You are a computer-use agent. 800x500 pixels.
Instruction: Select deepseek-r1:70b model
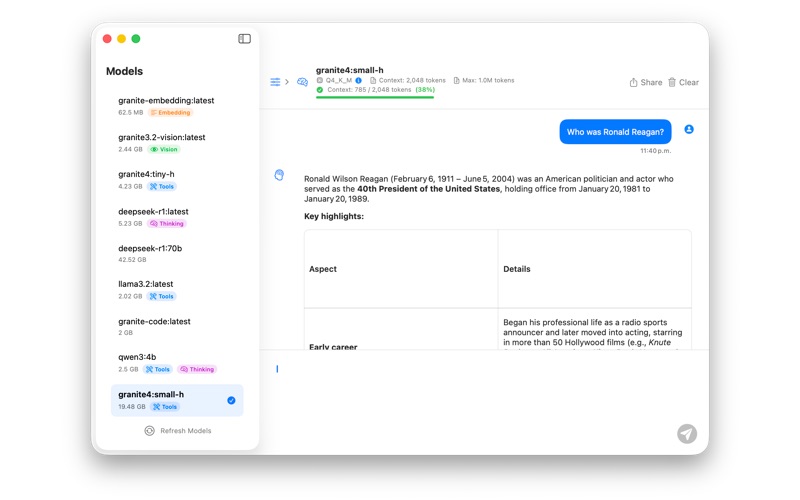pyautogui.click(x=177, y=254)
